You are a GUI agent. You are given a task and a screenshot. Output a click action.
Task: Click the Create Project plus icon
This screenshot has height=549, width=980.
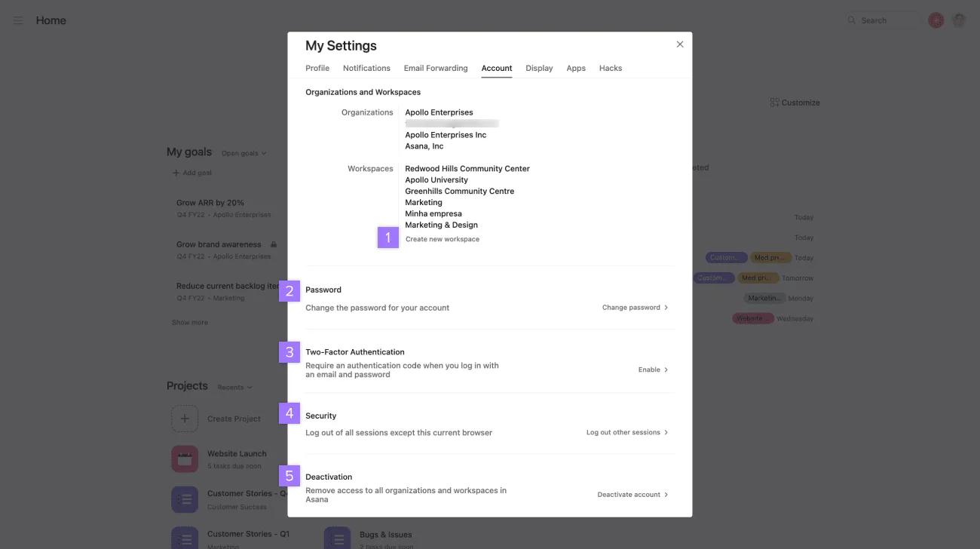tap(185, 419)
